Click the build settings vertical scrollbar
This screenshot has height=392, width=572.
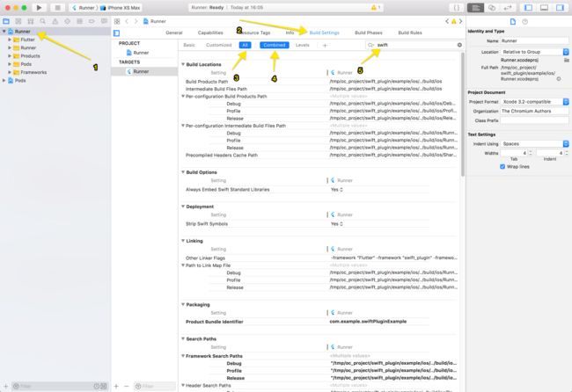click(x=463, y=114)
